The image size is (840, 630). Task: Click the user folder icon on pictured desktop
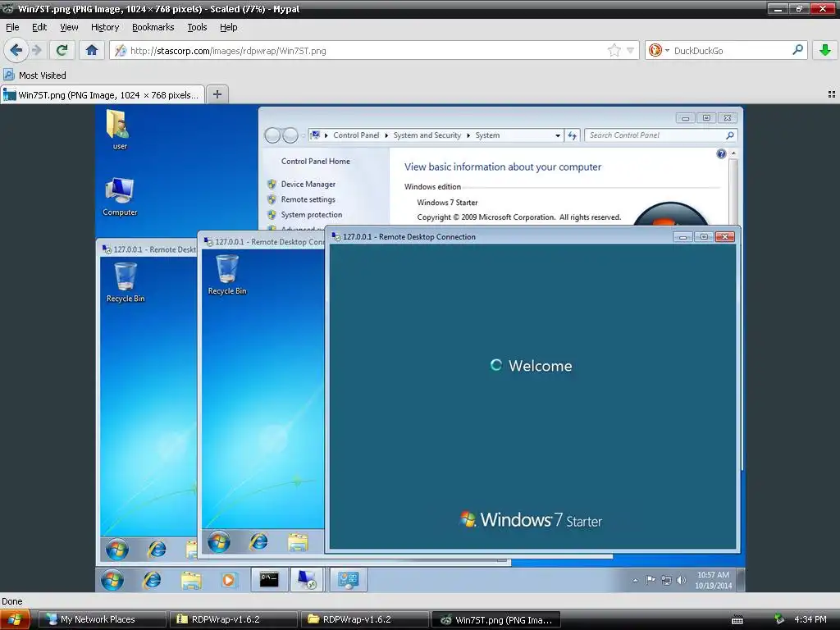pyautogui.click(x=119, y=130)
